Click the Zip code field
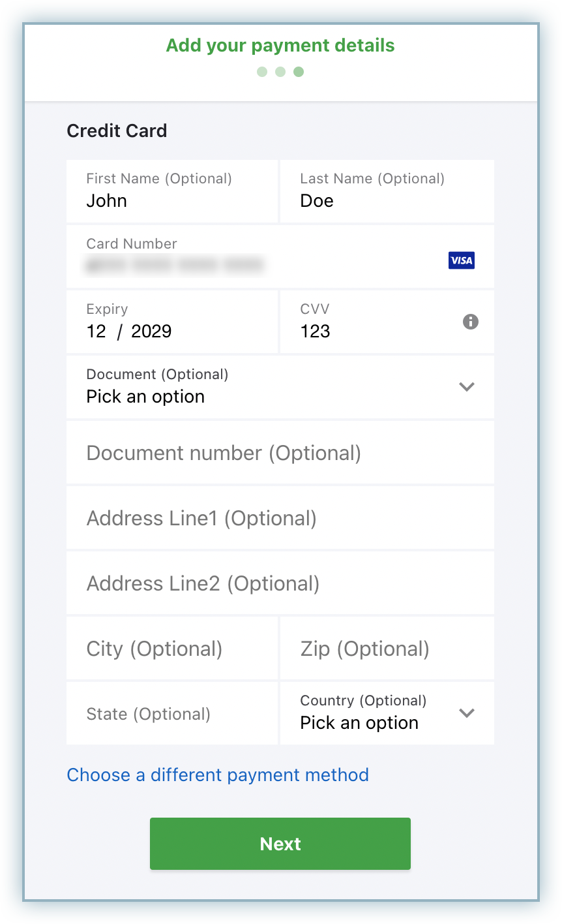This screenshot has height=924, width=562. tap(387, 648)
